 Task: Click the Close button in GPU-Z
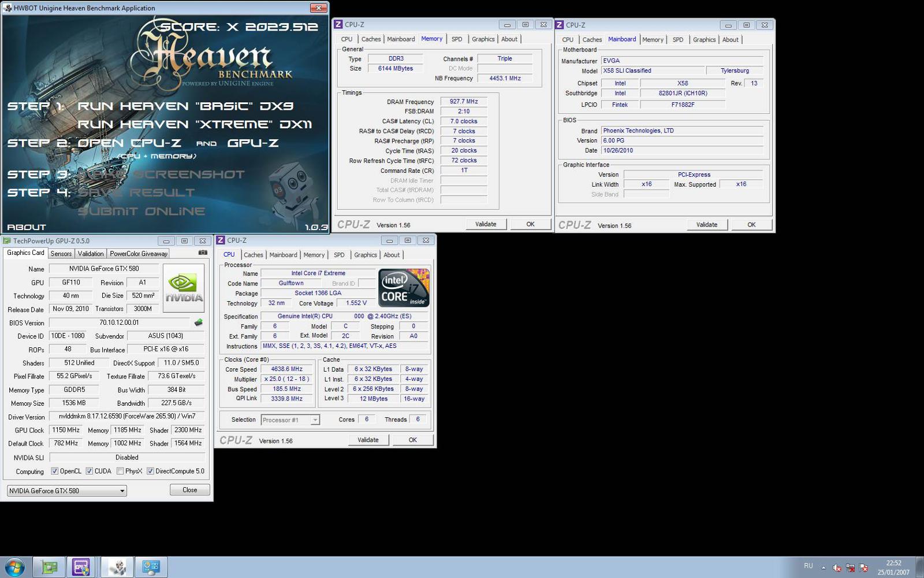190,490
